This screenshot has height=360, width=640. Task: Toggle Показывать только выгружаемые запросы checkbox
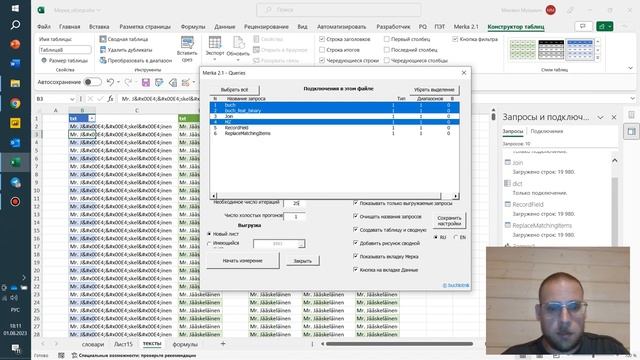click(356, 203)
